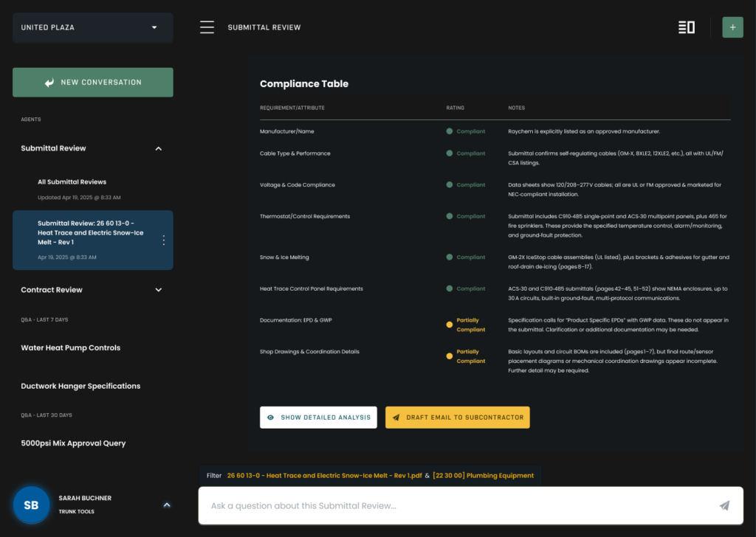Click the green plus button

point(732,27)
